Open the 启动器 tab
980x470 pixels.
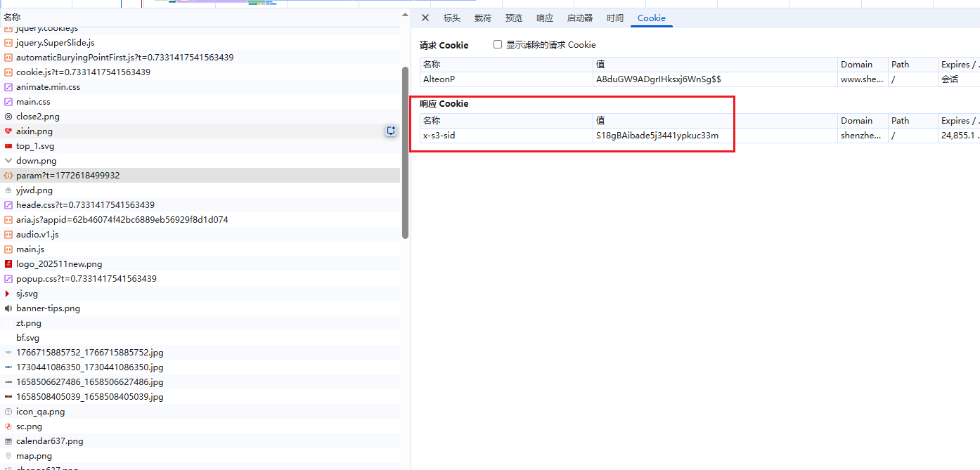[x=580, y=18]
